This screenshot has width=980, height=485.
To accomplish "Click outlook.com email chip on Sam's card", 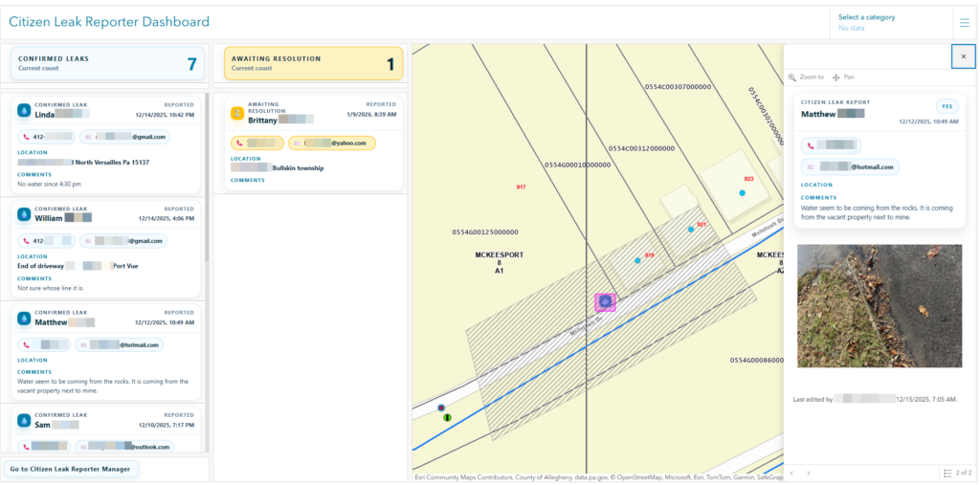I will pyautogui.click(x=124, y=446).
